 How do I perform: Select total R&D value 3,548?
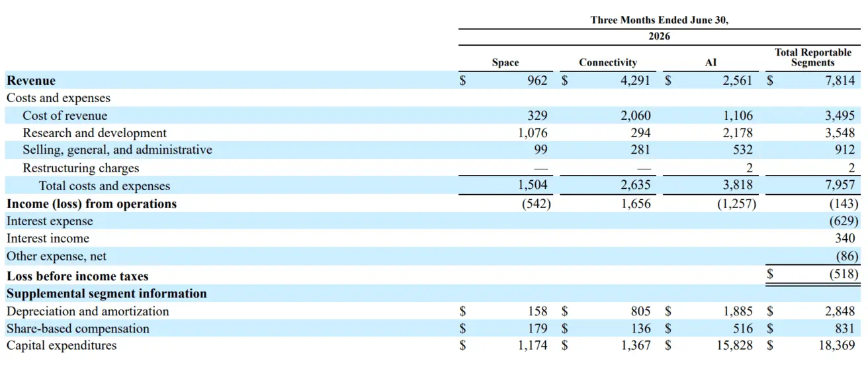(x=840, y=133)
